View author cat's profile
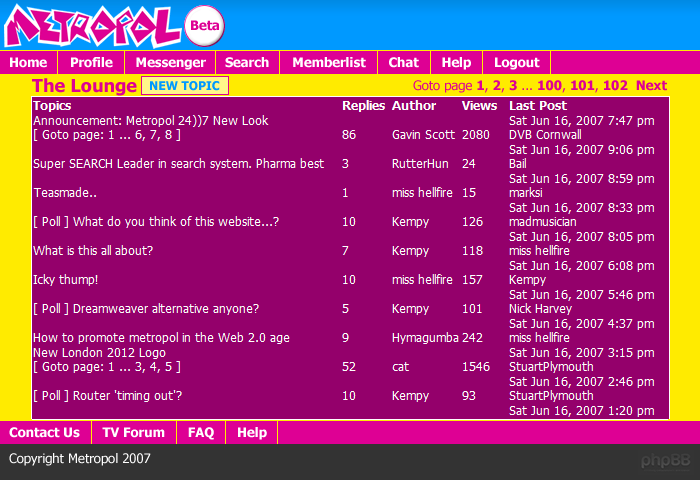This screenshot has width=700, height=480. pyautogui.click(x=400, y=367)
